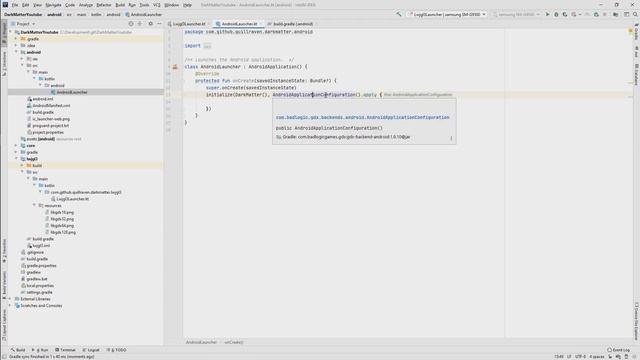Click the gutter run icon beside class AndroidLauncher
640x360 pixels.
(x=175, y=67)
